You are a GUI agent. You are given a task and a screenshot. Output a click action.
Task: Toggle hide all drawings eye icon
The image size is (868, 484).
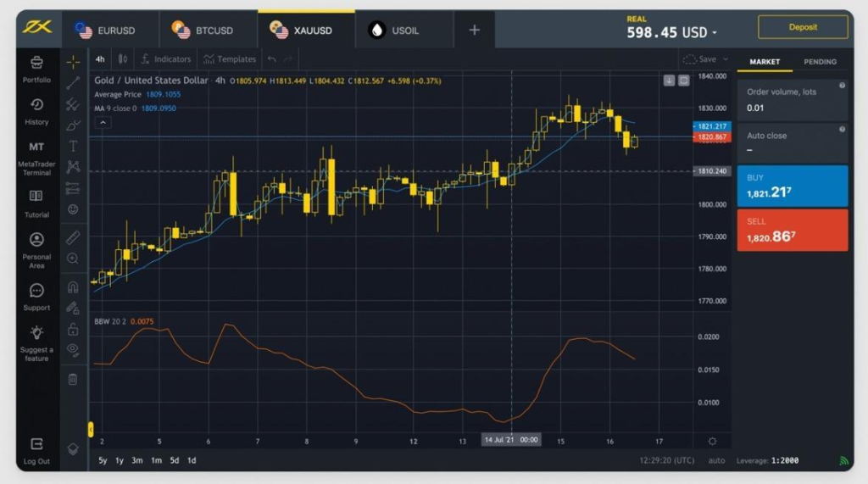[73, 349]
